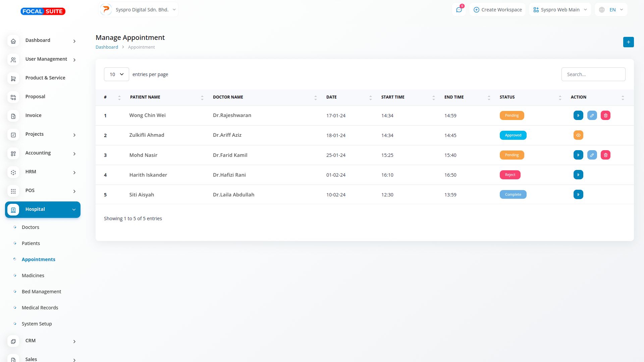Viewport: 644px width, 362px height.
Task: Click the Proposal sidebar icon
Action: pyautogui.click(x=13, y=97)
